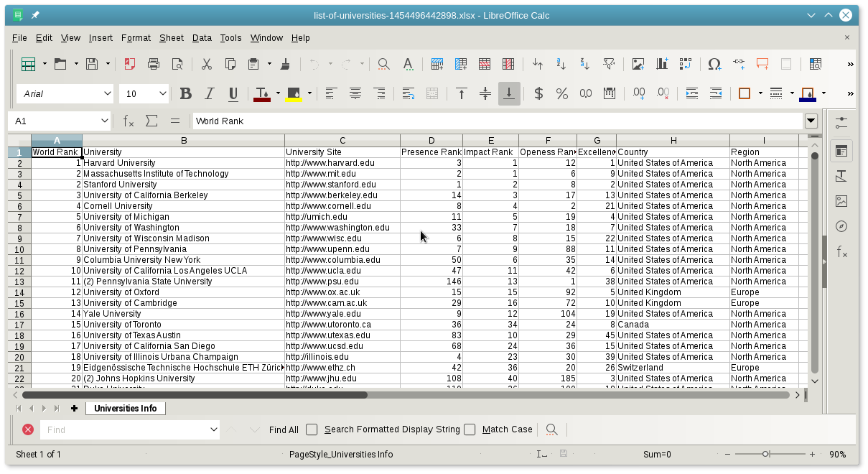Adjust the zoom slider handle
868x474 pixels.
coord(766,454)
